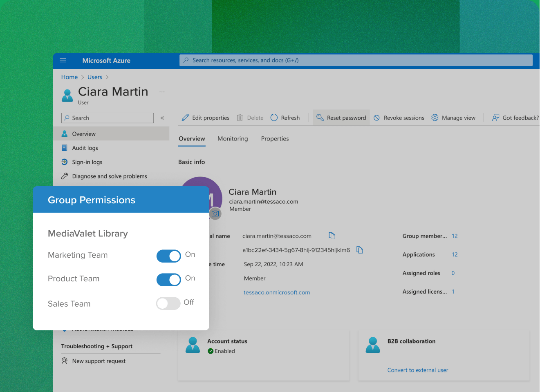The height and width of the screenshot is (392, 540).
Task: Switch to the Monitoring tab
Action: click(233, 139)
